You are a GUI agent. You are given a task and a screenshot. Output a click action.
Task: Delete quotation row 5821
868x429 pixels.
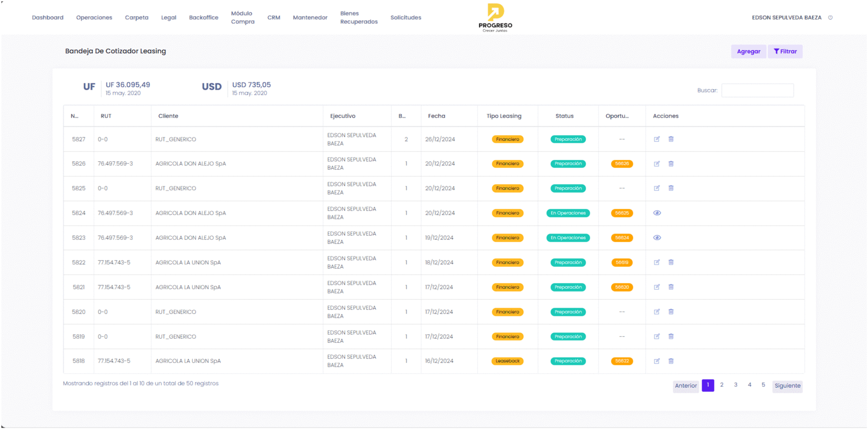pyautogui.click(x=671, y=287)
